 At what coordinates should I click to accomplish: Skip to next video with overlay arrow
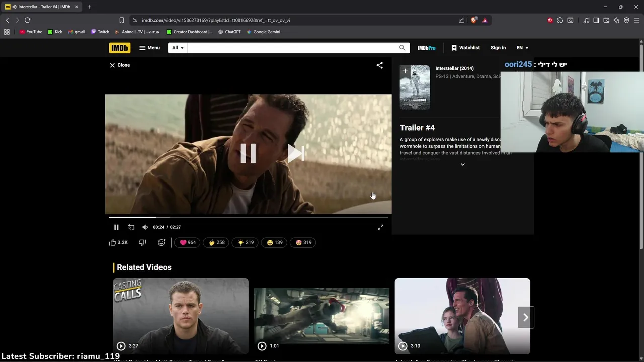296,153
